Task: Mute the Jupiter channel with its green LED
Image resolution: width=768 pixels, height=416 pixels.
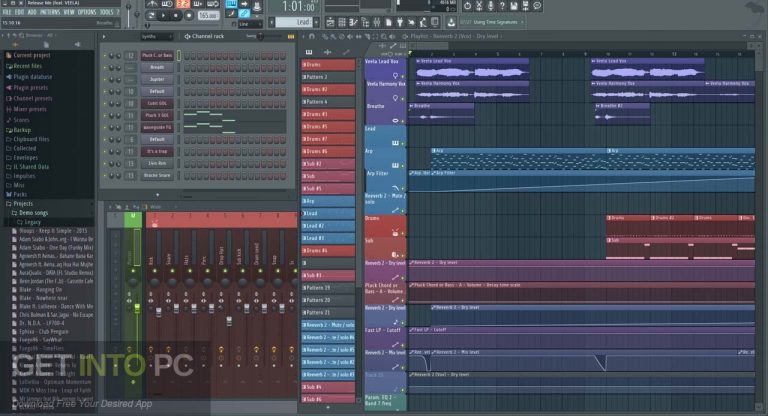Action: 104,79
